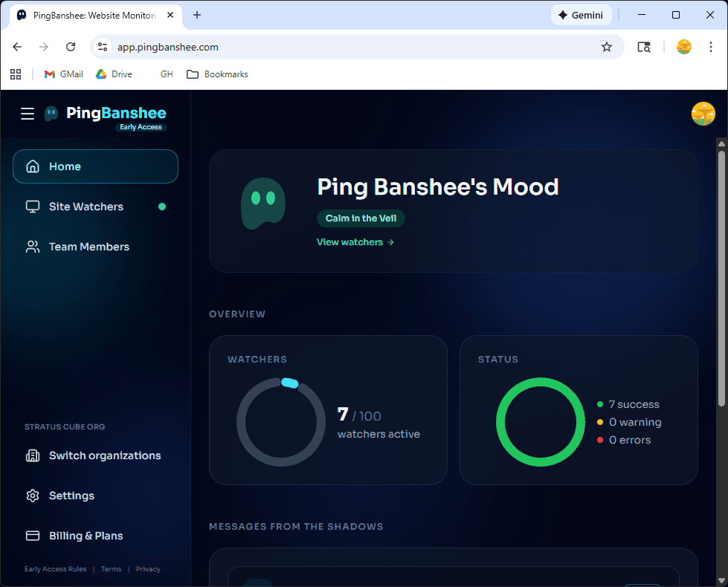Open Early Access Rules link
Image resolution: width=728 pixels, height=587 pixels.
click(x=56, y=569)
